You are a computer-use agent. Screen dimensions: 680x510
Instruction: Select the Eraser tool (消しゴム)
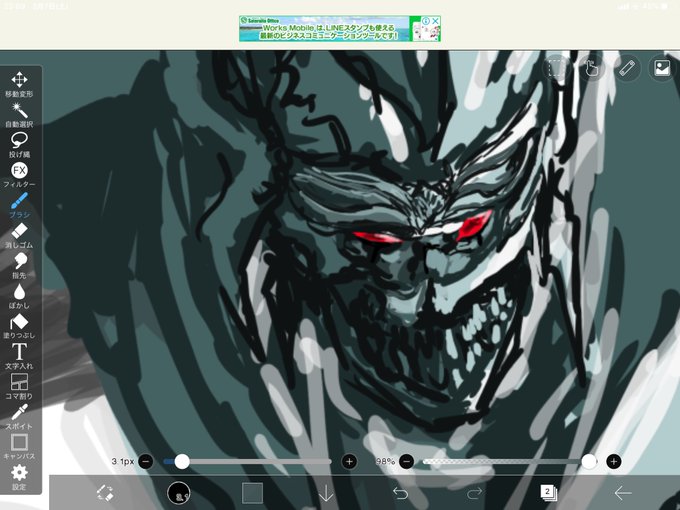coord(19,235)
